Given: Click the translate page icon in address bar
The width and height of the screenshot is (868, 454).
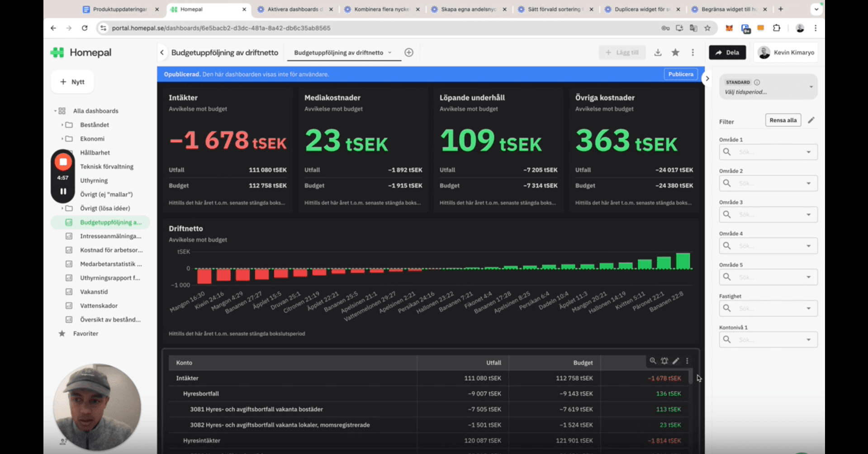Looking at the screenshot, I should click(693, 28).
